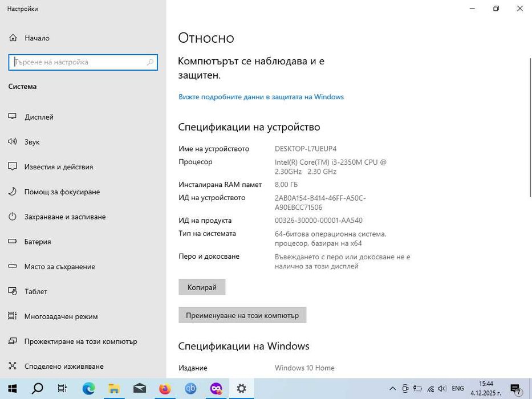532x399 pixels.
Task: Click the Windows 10 Home edition text
Action: (304, 368)
